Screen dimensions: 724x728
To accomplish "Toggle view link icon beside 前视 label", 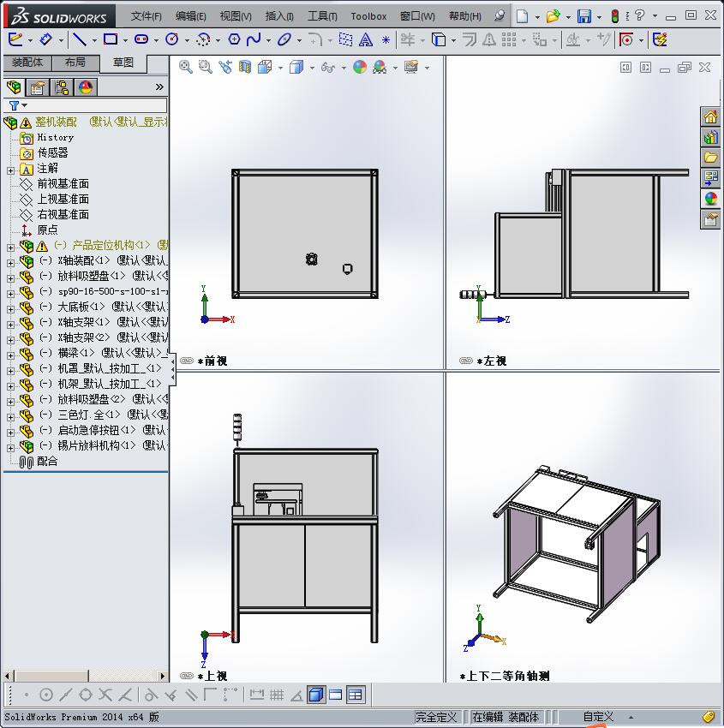I will pyautogui.click(x=187, y=361).
